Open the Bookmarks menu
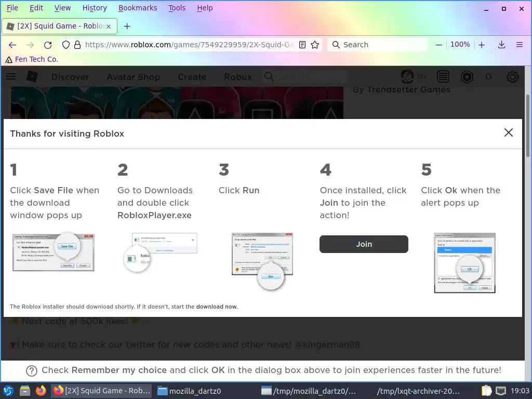The height and width of the screenshot is (399, 532). point(138,8)
